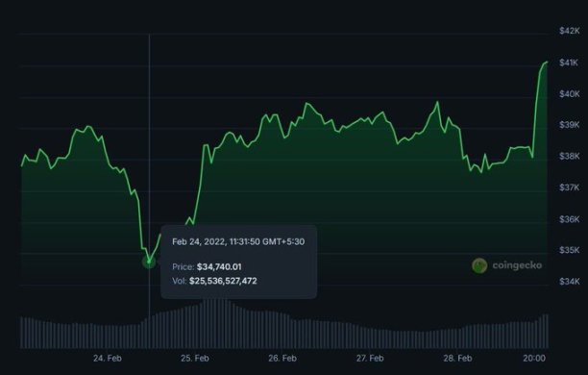
Task: Click the tooltip timestamp Feb 24, 2022
Action: tap(198, 241)
